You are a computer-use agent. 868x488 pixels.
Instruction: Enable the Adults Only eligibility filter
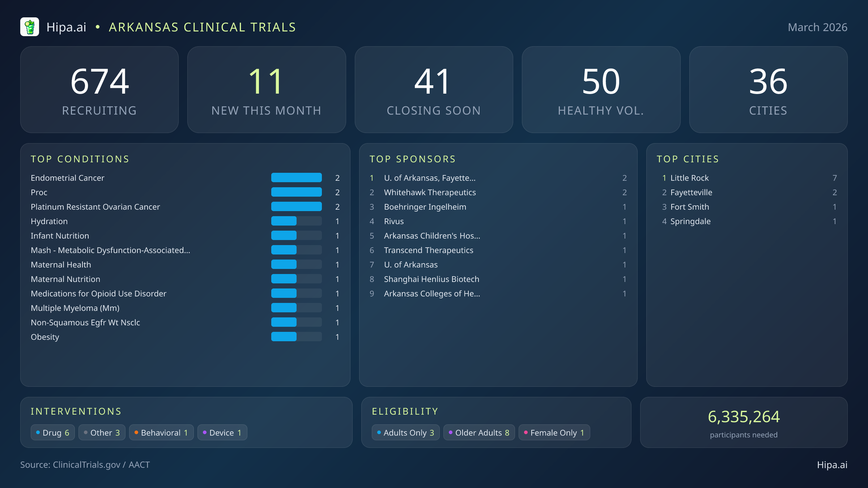(x=405, y=432)
